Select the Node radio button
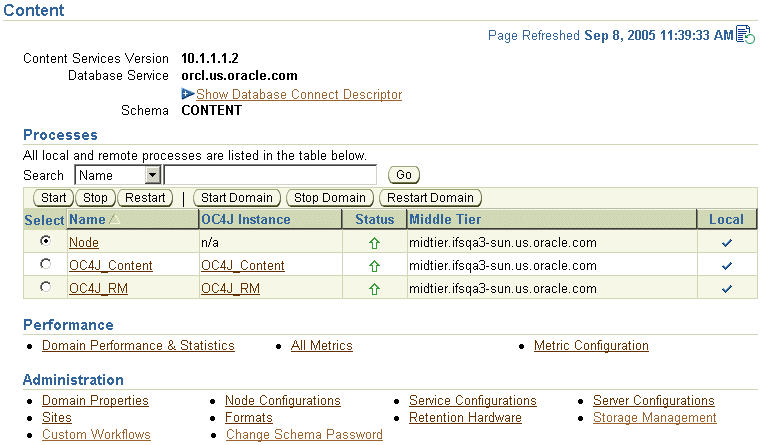This screenshot has height=445, width=762. 45,242
